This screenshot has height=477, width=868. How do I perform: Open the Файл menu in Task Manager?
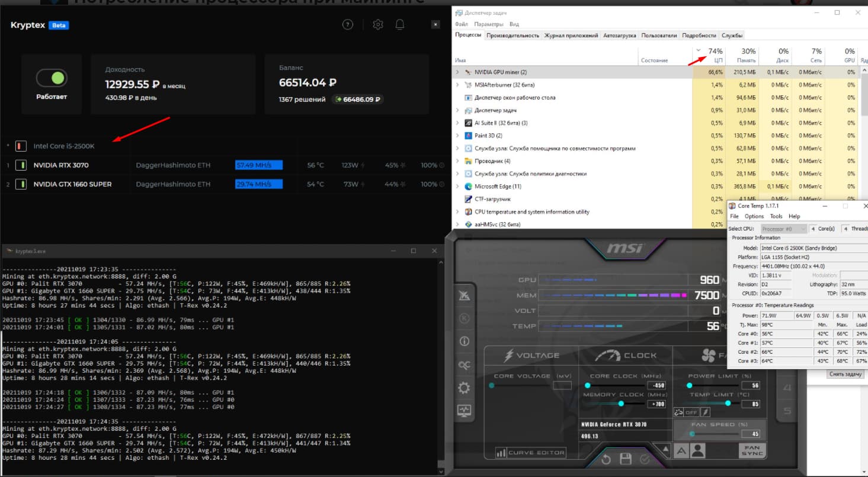point(462,24)
